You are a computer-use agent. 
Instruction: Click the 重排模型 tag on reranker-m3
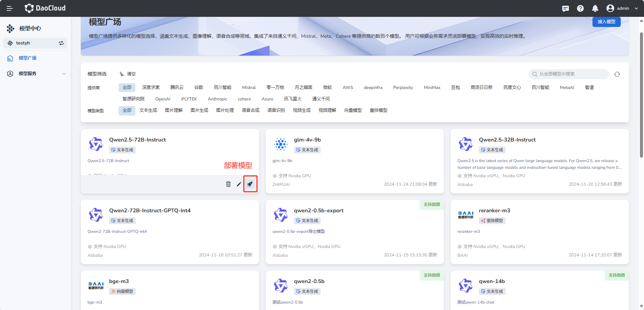click(492, 221)
